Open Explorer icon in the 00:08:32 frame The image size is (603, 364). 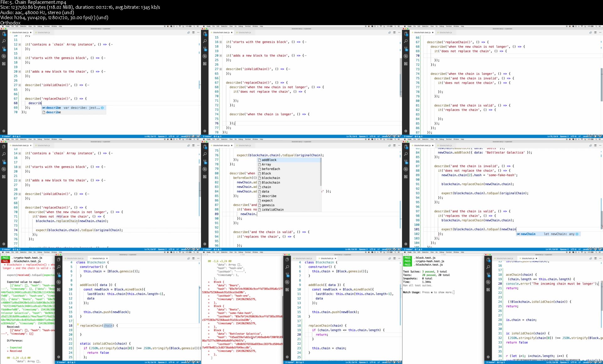[x=58, y=260]
